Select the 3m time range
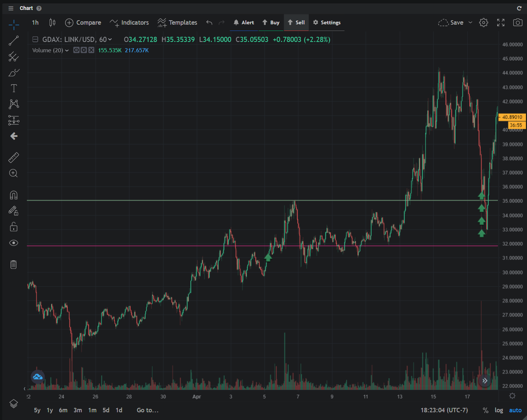 78,410
